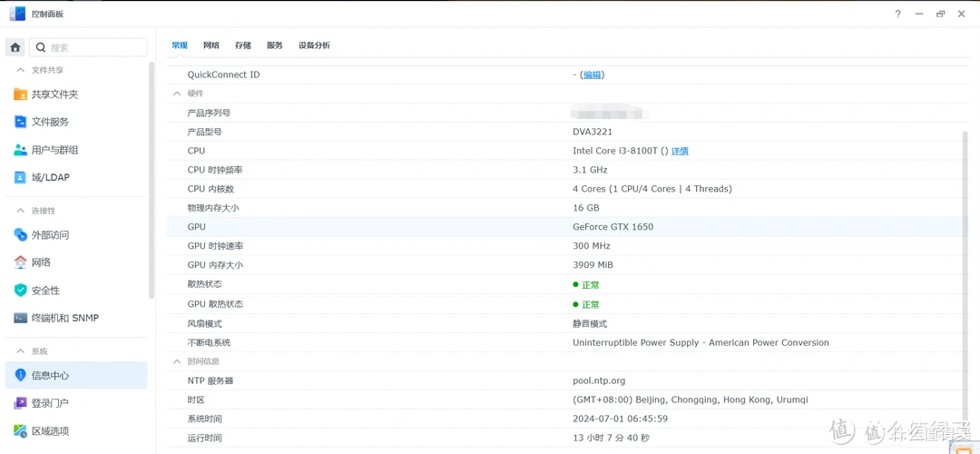
Task: Select the Shared Folder (共享文件夹) icon
Action: click(x=21, y=94)
